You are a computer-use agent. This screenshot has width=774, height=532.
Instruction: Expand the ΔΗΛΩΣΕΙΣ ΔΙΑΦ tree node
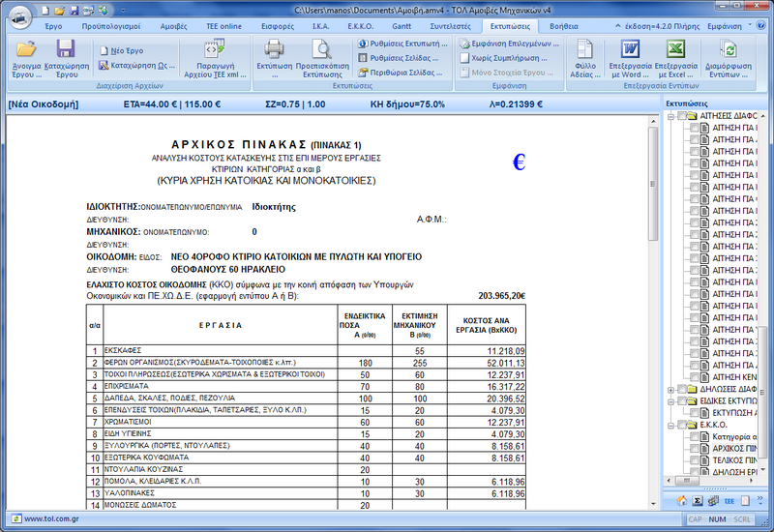670,390
